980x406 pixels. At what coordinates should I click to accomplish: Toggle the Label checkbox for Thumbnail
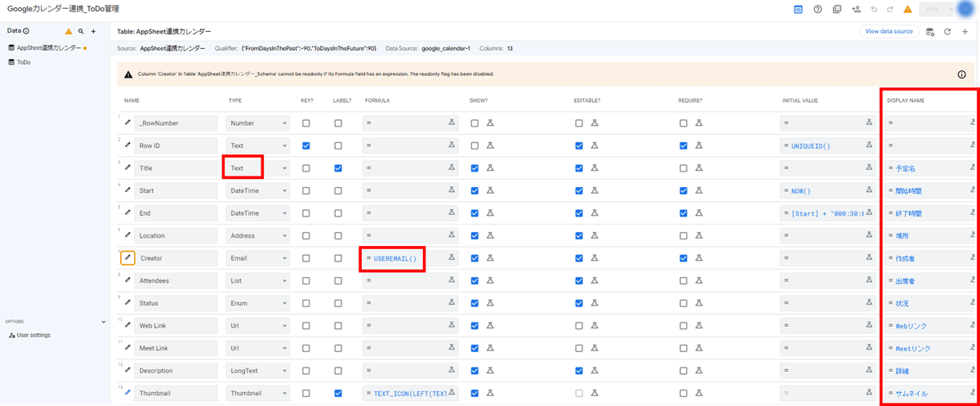tap(338, 392)
